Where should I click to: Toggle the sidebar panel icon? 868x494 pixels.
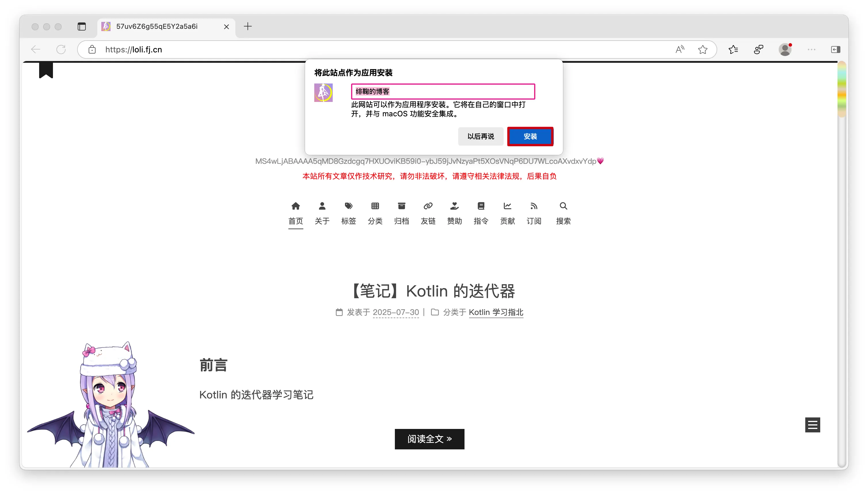(835, 50)
